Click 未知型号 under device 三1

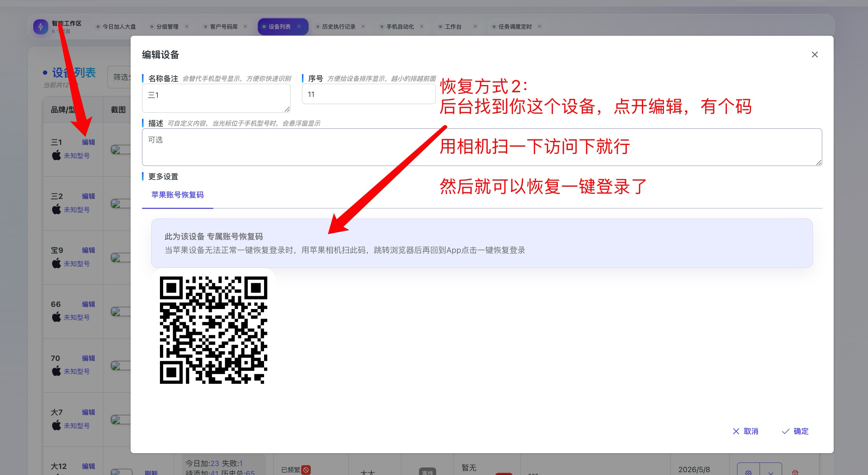click(x=77, y=156)
